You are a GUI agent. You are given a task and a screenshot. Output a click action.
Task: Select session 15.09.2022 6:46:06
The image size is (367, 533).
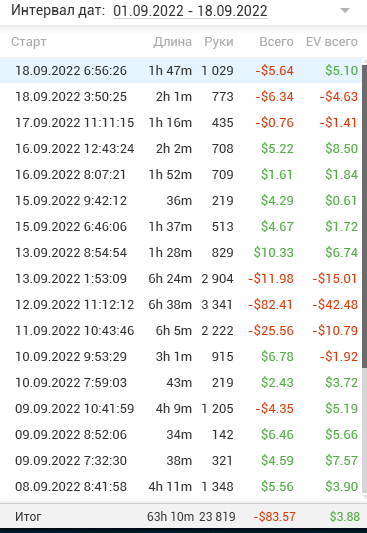pos(181,226)
